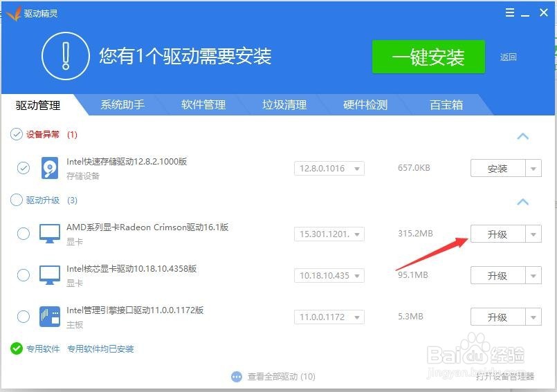Viewport: 557px width, 392px height.
Task: Click the 657.0KB size value
Action: [414, 167]
